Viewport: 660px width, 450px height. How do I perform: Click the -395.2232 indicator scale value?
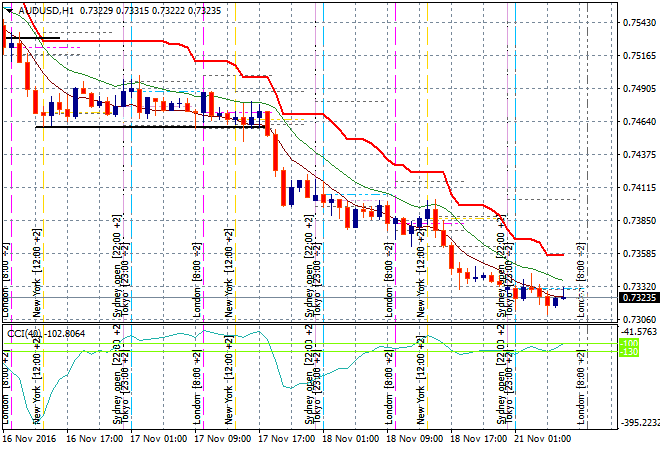click(x=637, y=422)
